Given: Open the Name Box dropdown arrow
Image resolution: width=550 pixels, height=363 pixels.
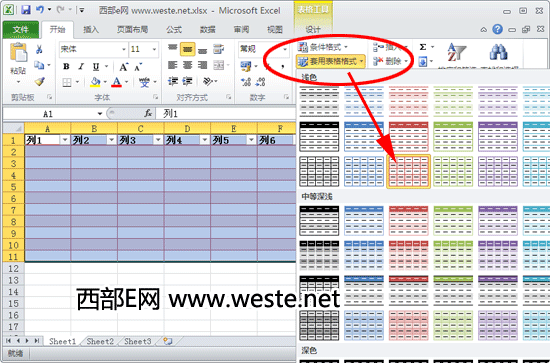Looking at the screenshot, I should [x=100, y=114].
